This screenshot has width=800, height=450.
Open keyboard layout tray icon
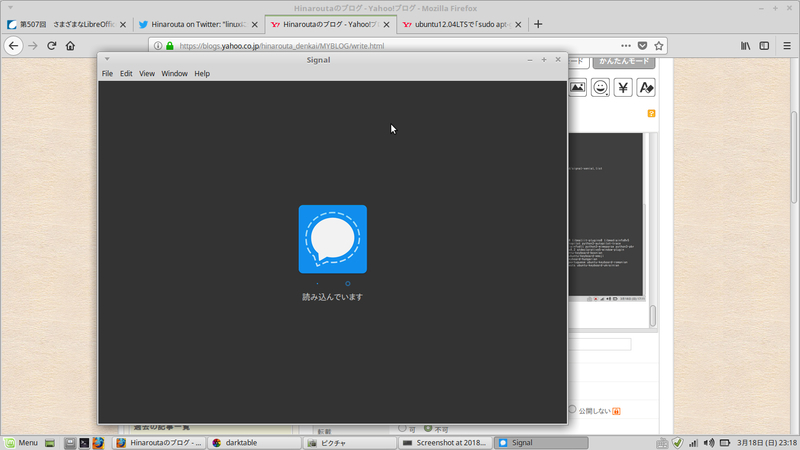point(662,443)
